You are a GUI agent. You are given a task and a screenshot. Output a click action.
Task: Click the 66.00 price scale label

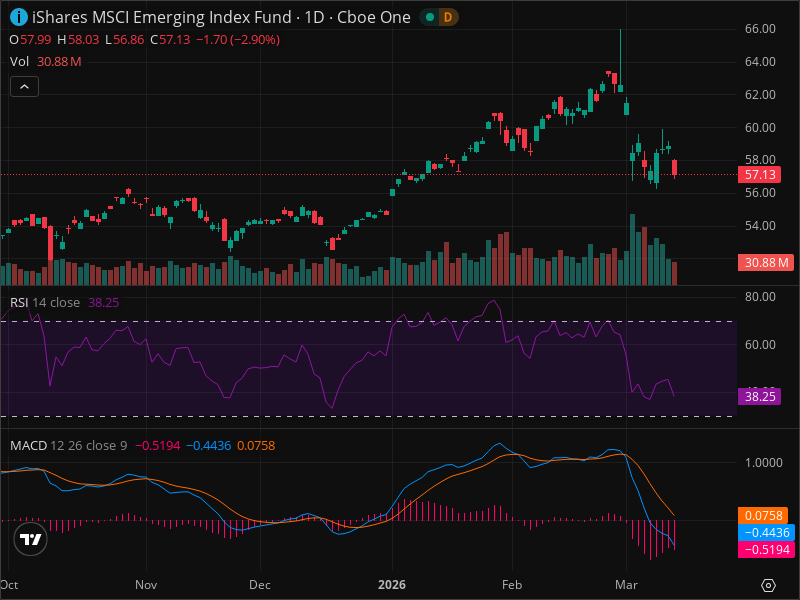[760, 29]
